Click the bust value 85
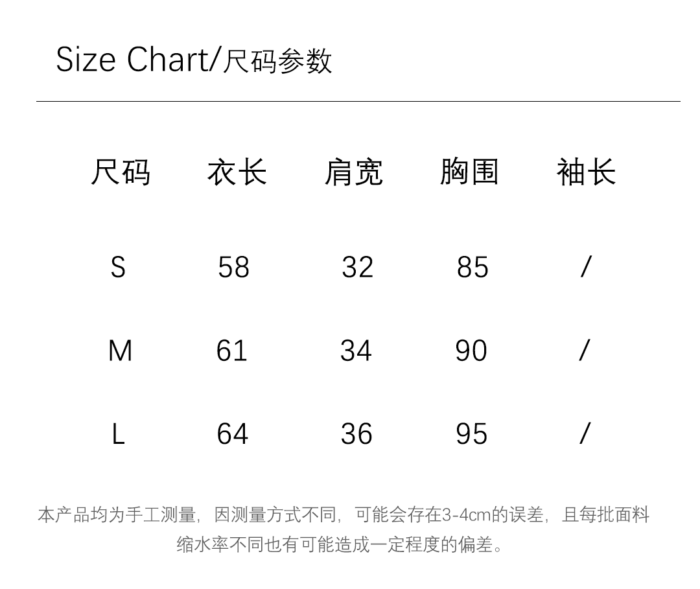 point(472,267)
